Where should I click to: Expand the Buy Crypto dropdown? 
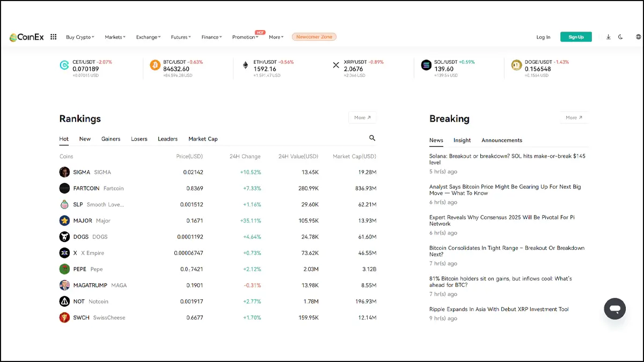[80, 37]
